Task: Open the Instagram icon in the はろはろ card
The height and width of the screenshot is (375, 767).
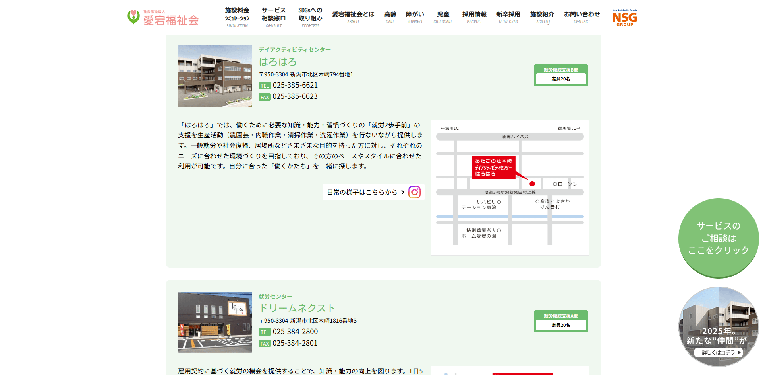Action: (x=414, y=192)
